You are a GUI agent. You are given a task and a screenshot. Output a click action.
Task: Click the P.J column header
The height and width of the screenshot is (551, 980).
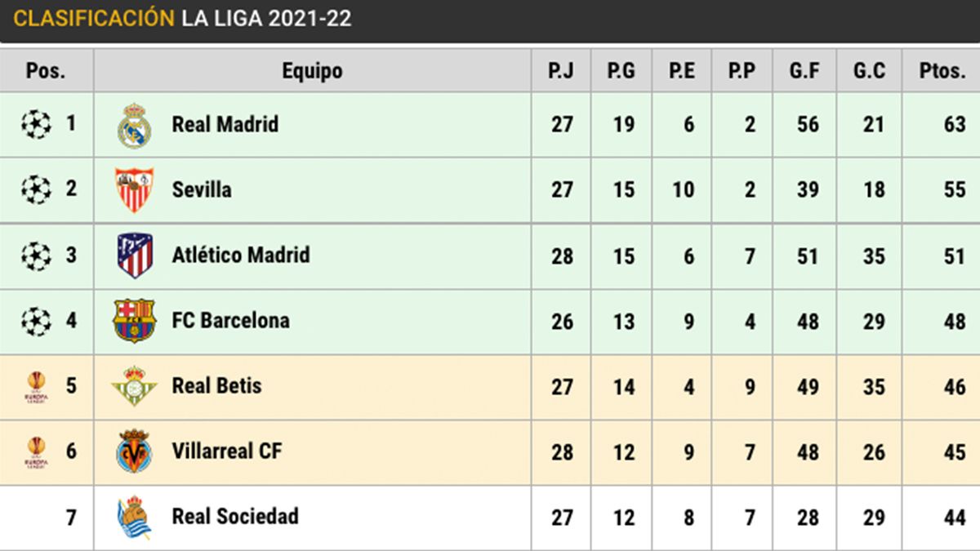coord(561,71)
